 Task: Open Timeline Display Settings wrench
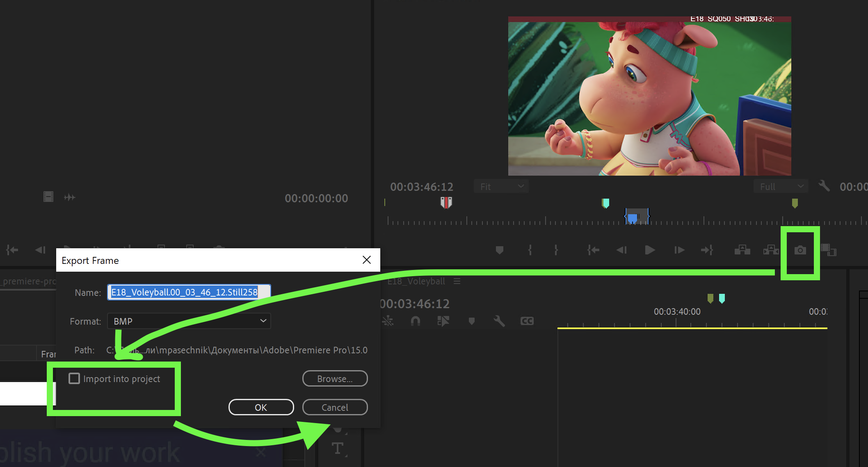[499, 321]
